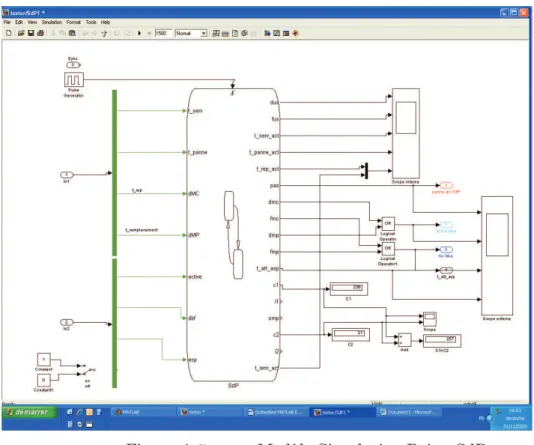Select the Constant block with value 1
The image size is (534, 445).
[x=44, y=360]
